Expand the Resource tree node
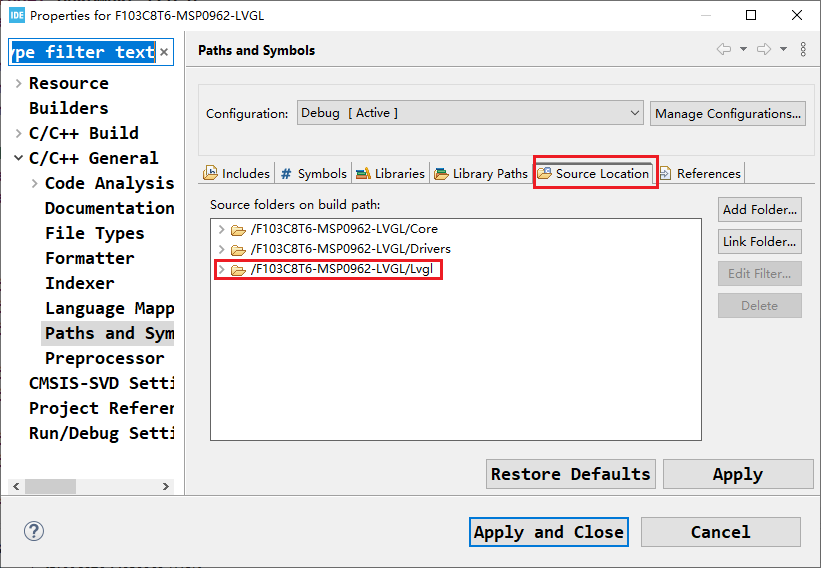The image size is (821, 568). 19,83
